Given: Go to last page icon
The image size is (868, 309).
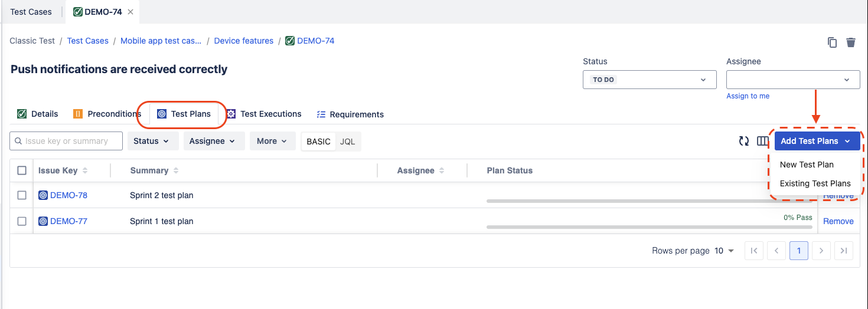Looking at the screenshot, I should (x=844, y=251).
